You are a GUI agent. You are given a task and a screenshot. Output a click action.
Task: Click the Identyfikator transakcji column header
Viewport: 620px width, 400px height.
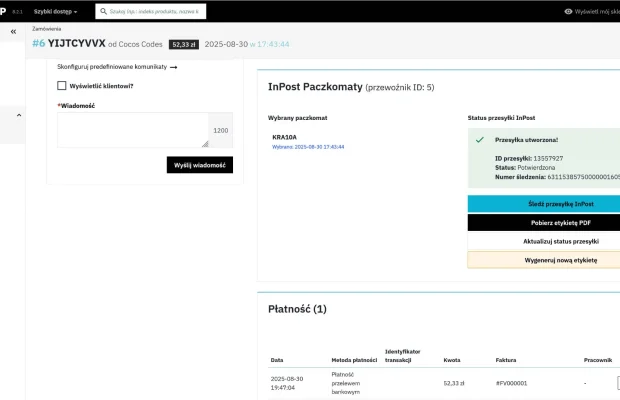(x=403, y=356)
